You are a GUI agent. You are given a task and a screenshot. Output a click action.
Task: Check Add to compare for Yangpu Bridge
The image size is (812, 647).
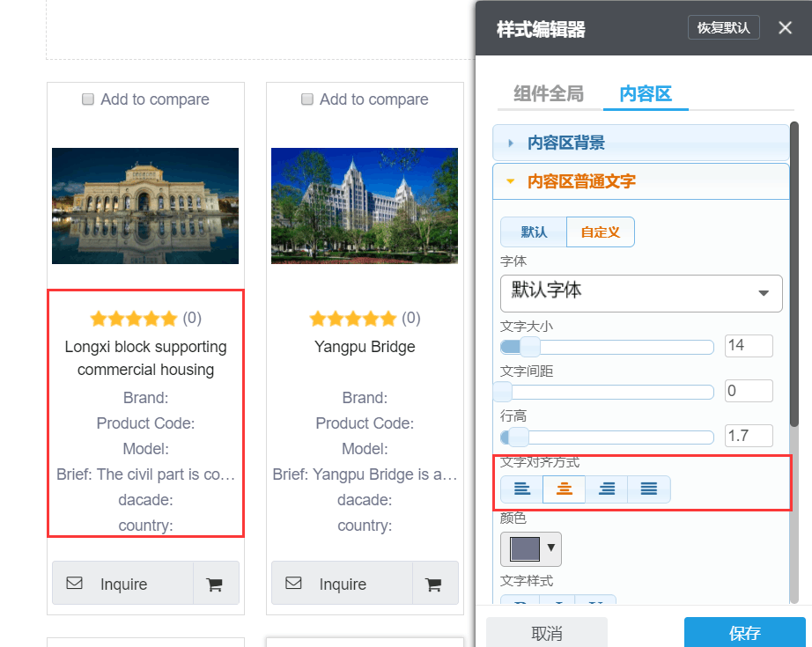click(x=306, y=99)
